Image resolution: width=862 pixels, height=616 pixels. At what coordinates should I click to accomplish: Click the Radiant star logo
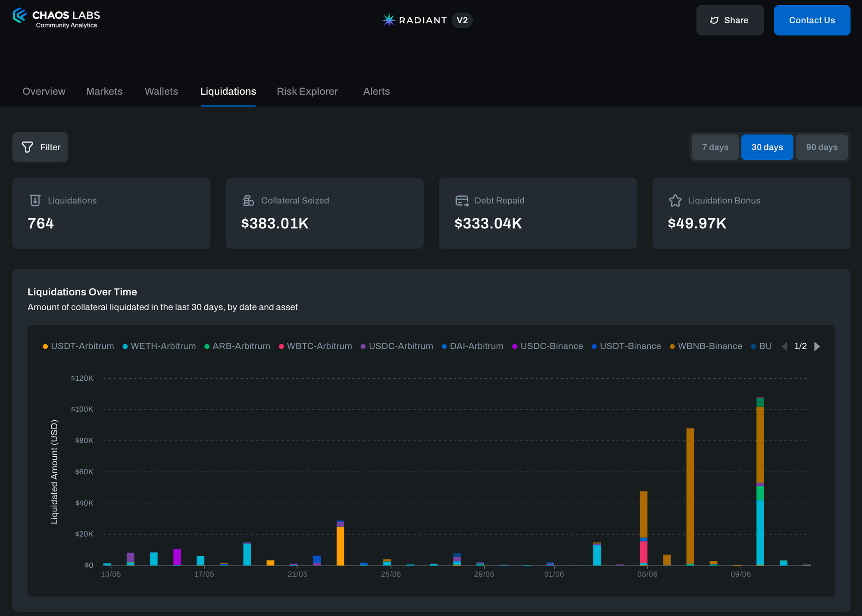coord(389,20)
